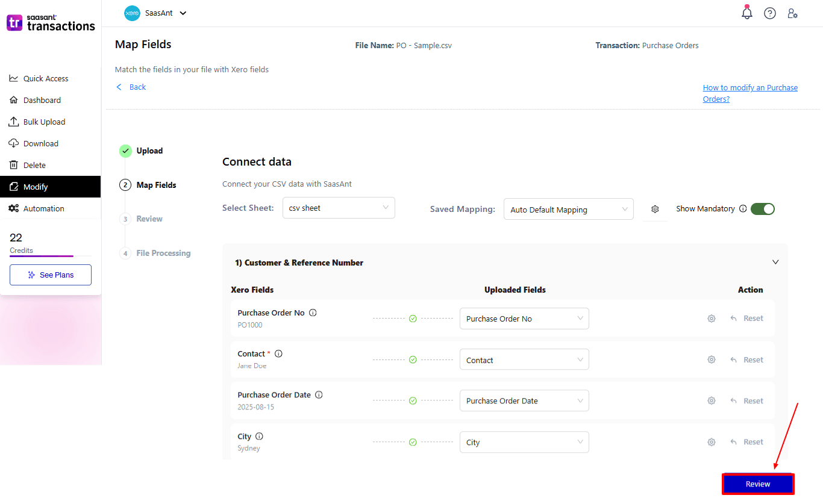Open the Select Sheet dropdown
This screenshot has width=823, height=504.
pos(339,207)
